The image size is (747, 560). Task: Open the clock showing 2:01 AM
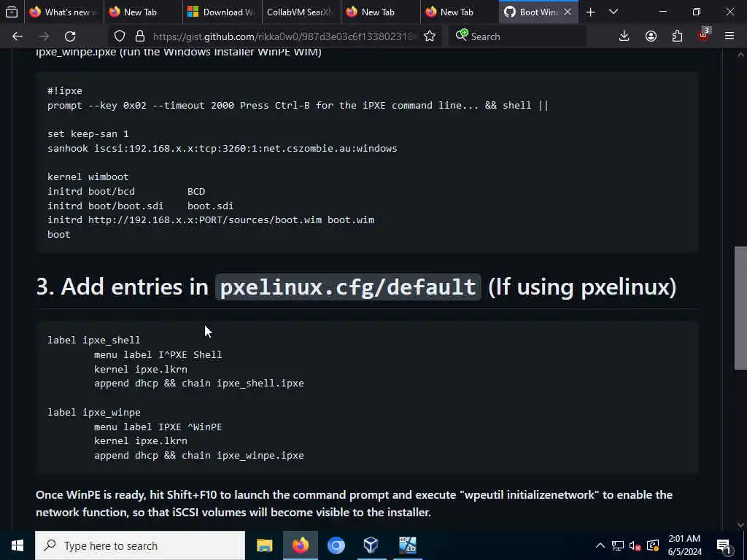click(x=684, y=545)
